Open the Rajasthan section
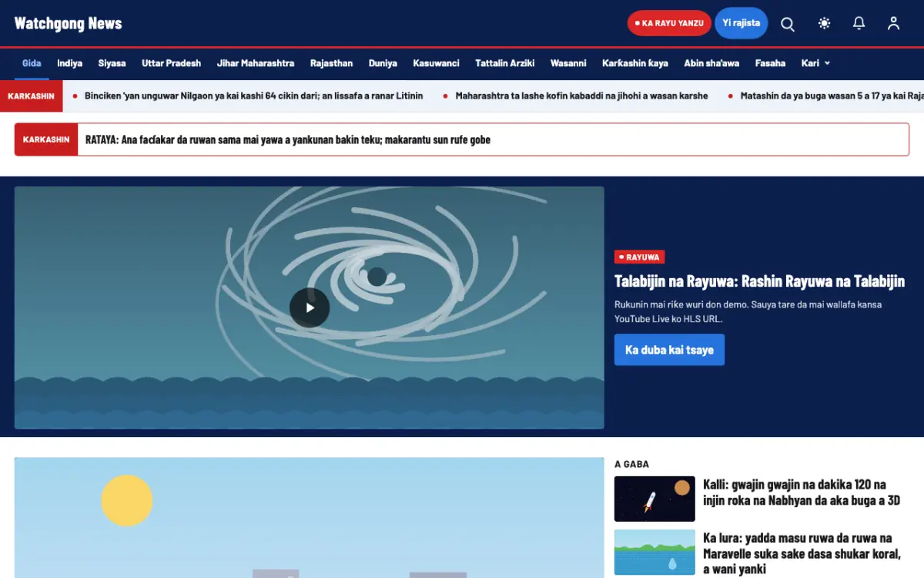This screenshot has width=924, height=578. [331, 63]
